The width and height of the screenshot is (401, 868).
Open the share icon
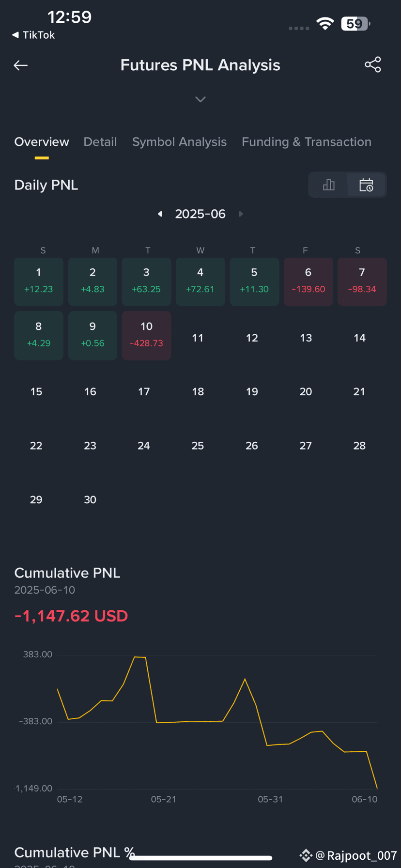coord(373,65)
